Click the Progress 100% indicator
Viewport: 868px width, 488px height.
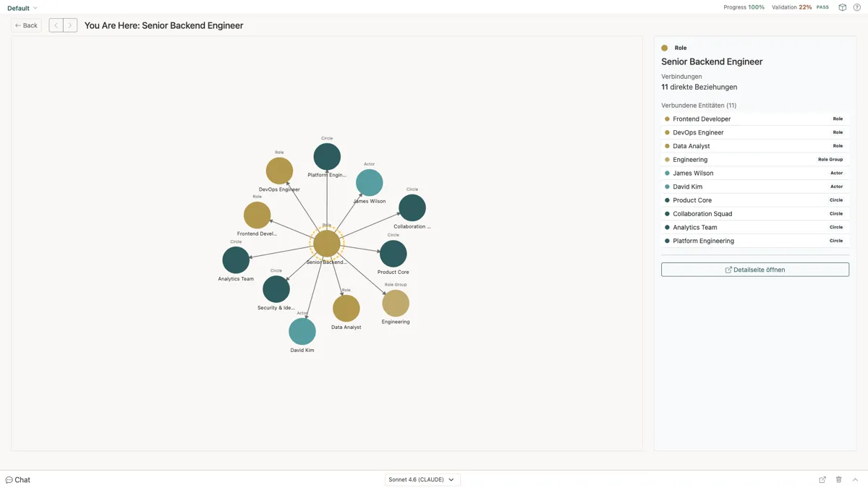click(x=744, y=7)
